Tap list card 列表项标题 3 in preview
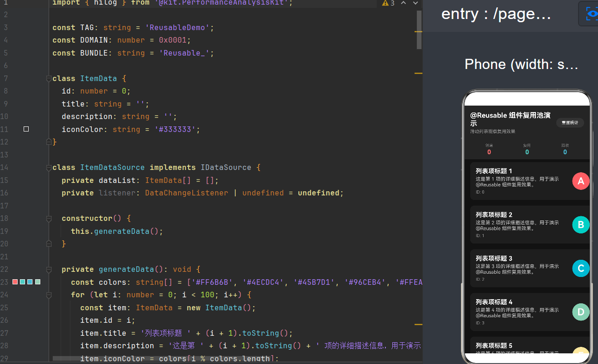The width and height of the screenshot is (598, 364). [529, 268]
